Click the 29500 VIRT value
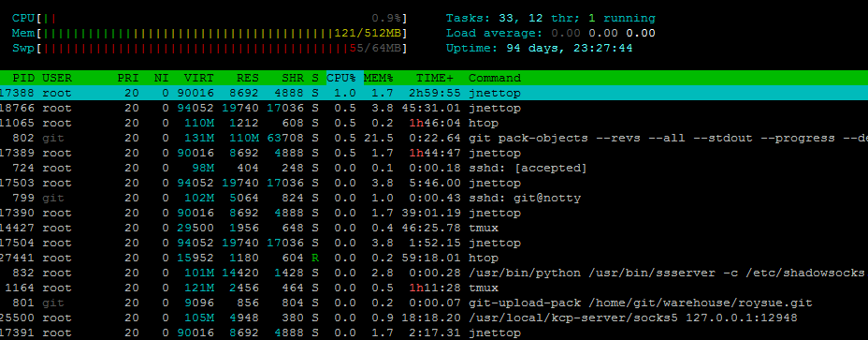Screen dimensions: 868x340 pos(195,228)
